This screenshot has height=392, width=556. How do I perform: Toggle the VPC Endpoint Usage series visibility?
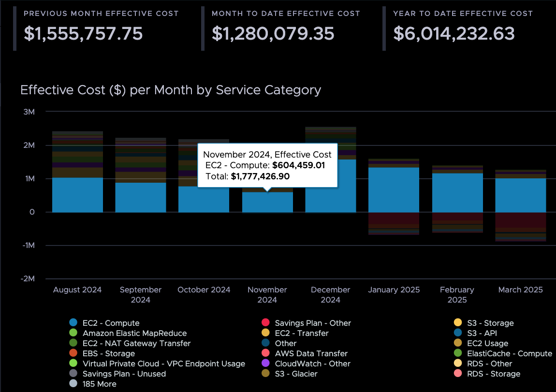point(73,363)
